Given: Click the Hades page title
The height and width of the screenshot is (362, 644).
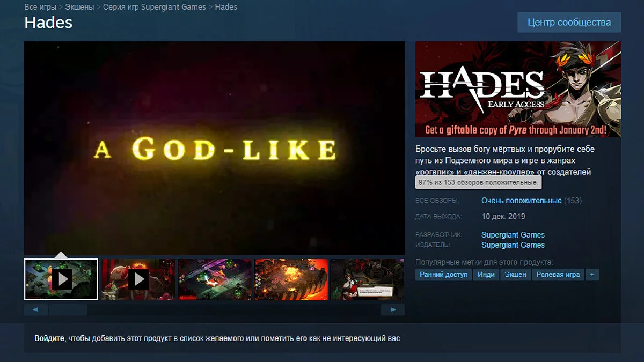Looking at the screenshot, I should point(48,23).
